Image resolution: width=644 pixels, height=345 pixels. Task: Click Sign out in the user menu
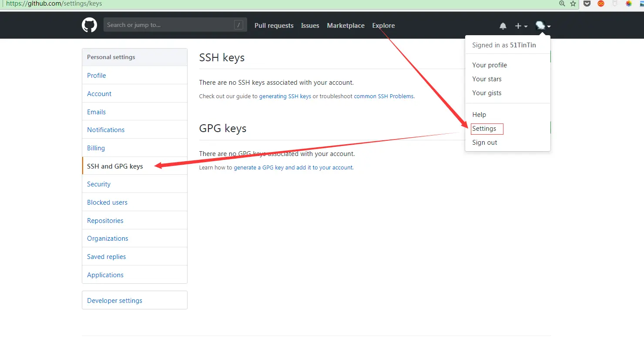point(508,143)
